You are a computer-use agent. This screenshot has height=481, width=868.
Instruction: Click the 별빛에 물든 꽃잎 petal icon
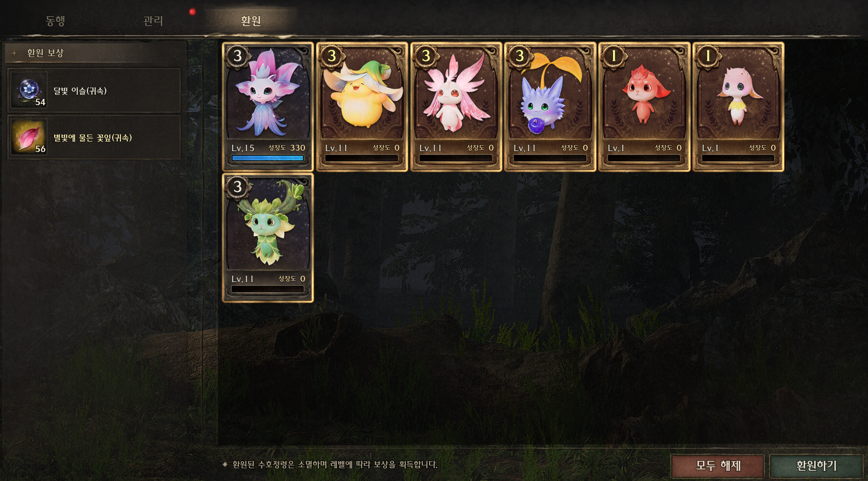28,137
